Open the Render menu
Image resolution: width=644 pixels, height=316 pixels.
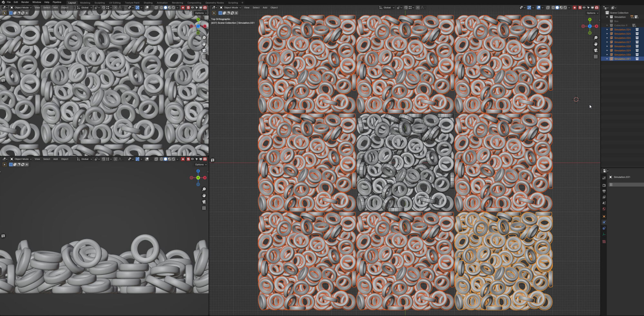[25, 2]
